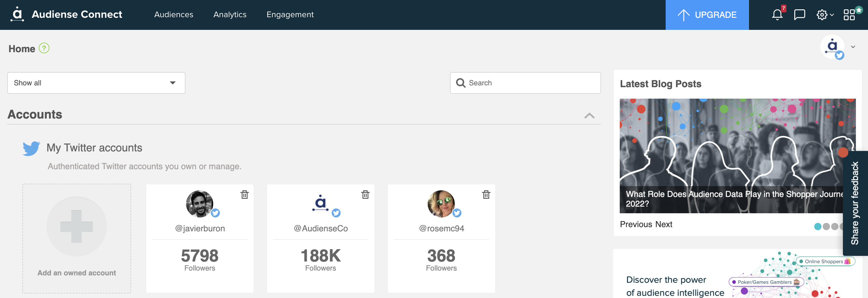This screenshot has height=298, width=868.
Task: Click My Twitter accounts heading
Action: [x=94, y=148]
